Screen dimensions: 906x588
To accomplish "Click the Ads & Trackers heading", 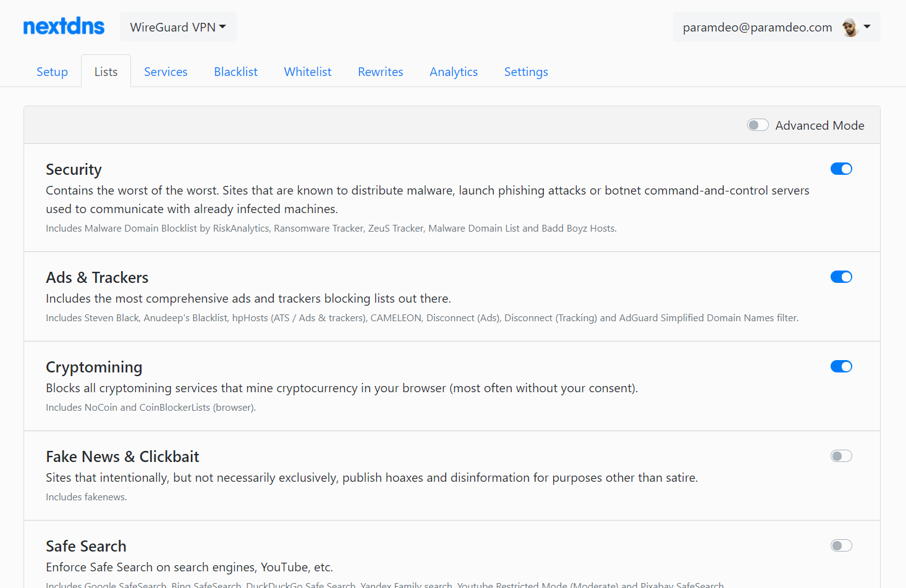I will click(x=97, y=277).
